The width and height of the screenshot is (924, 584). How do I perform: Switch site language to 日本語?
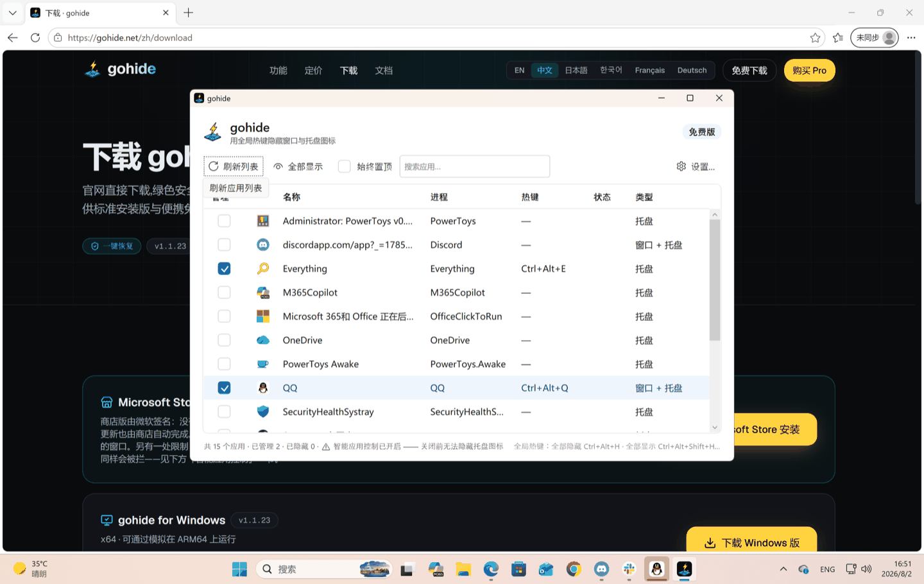coord(576,71)
